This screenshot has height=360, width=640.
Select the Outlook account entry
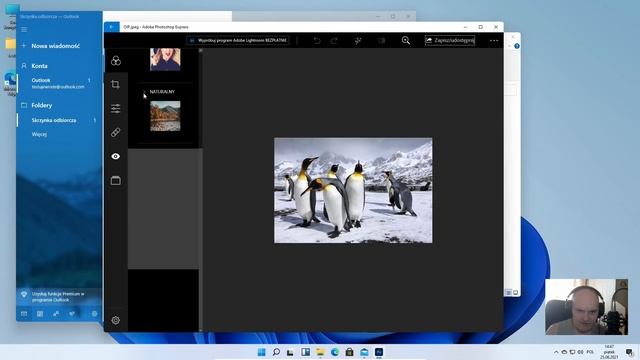[58, 83]
